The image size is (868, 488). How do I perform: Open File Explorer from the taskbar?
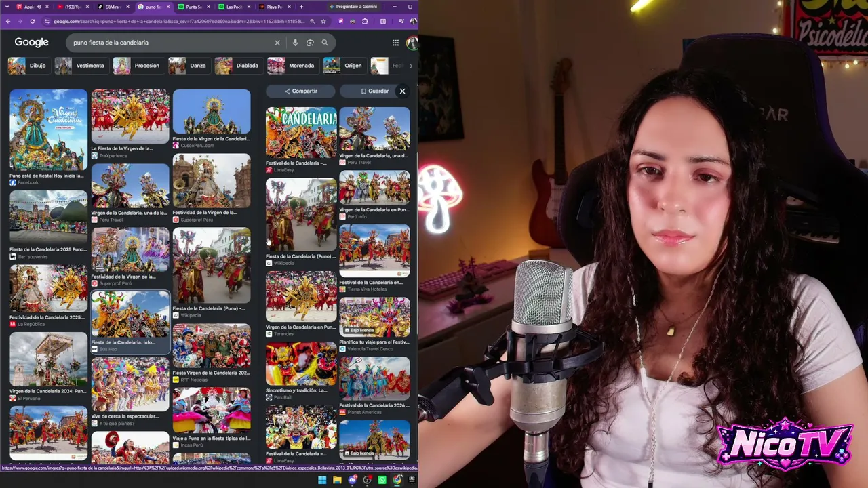pos(337,480)
